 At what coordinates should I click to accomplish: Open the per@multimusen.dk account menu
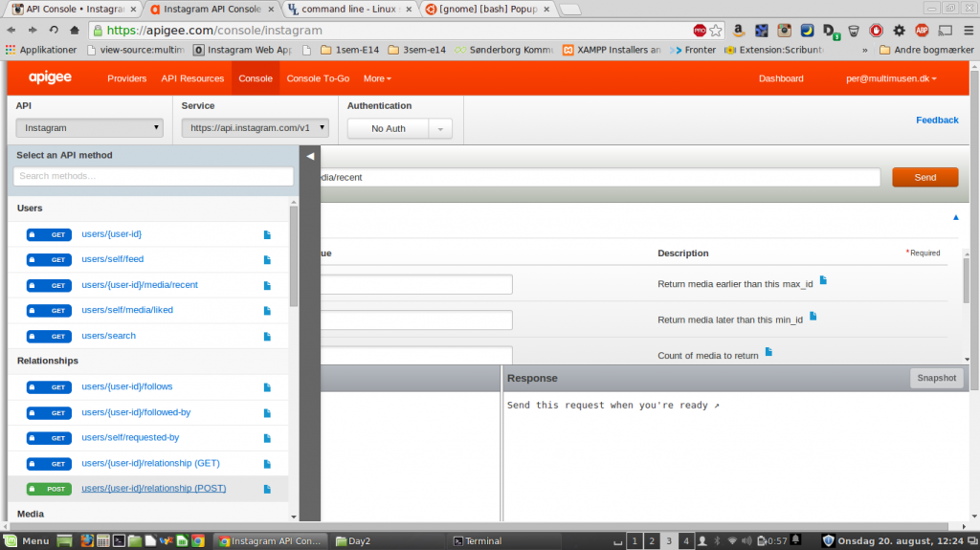pyautogui.click(x=891, y=78)
